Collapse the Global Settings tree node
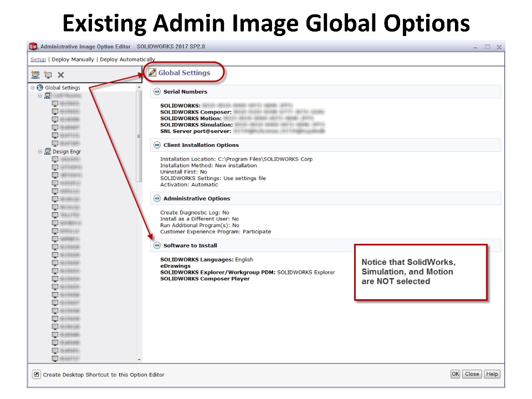 point(33,88)
